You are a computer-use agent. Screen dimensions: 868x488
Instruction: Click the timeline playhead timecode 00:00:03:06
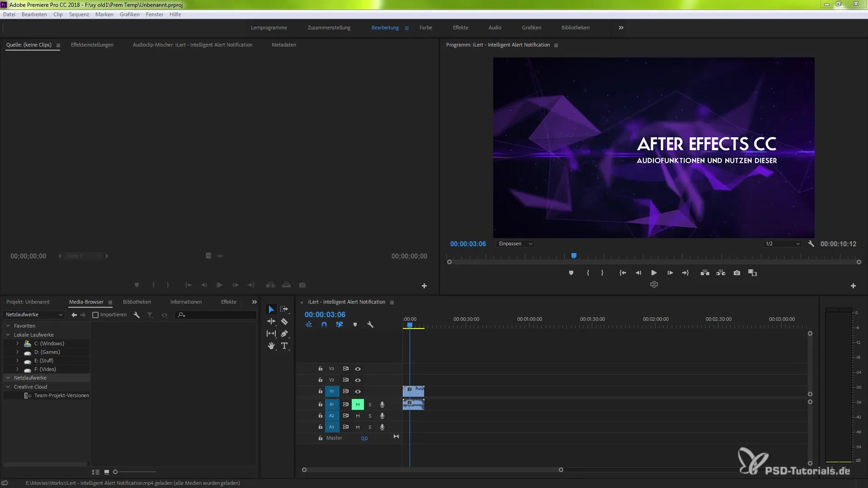[325, 314]
